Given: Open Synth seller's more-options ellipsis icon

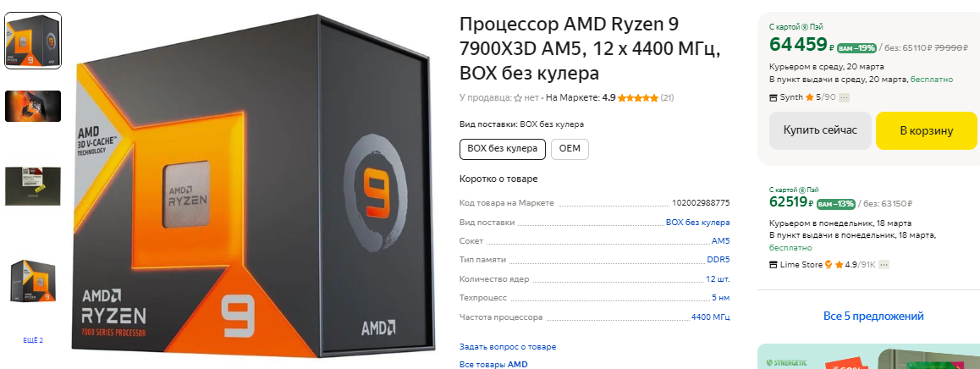Looking at the screenshot, I should click(845, 97).
